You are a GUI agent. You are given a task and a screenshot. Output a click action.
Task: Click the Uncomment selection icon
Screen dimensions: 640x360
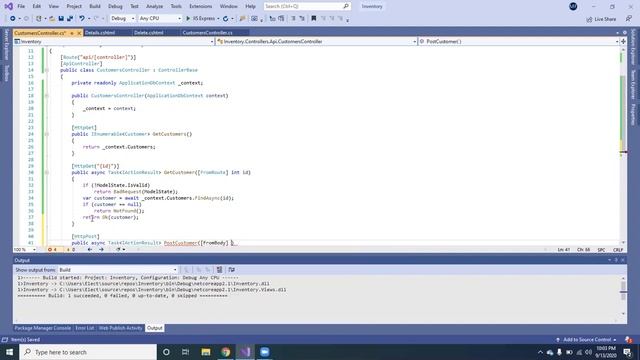pyautogui.click(x=302, y=18)
